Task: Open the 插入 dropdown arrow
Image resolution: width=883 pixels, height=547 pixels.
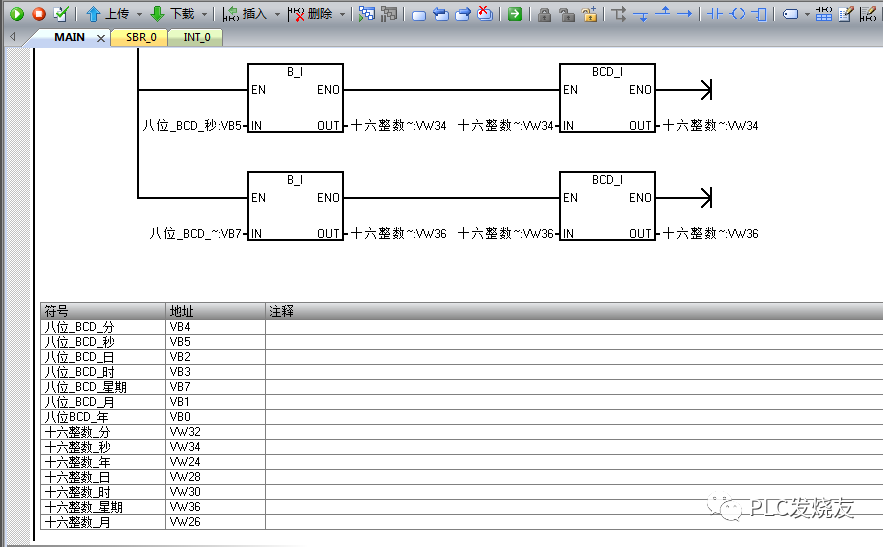Action: [277, 14]
